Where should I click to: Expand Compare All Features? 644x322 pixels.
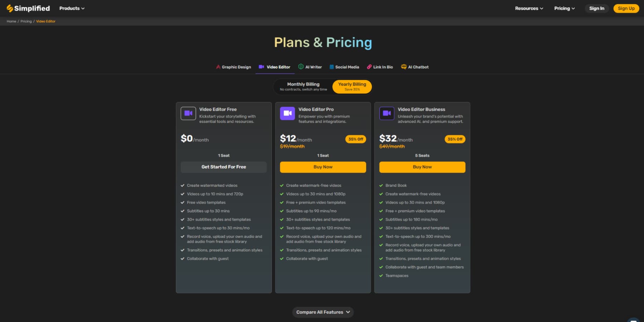pyautogui.click(x=323, y=312)
